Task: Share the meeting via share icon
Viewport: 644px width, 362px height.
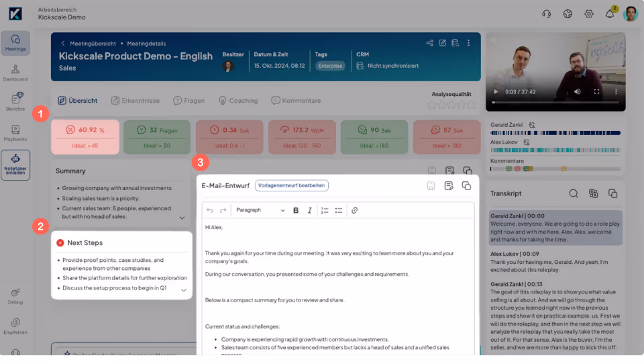Action: pyautogui.click(x=429, y=43)
